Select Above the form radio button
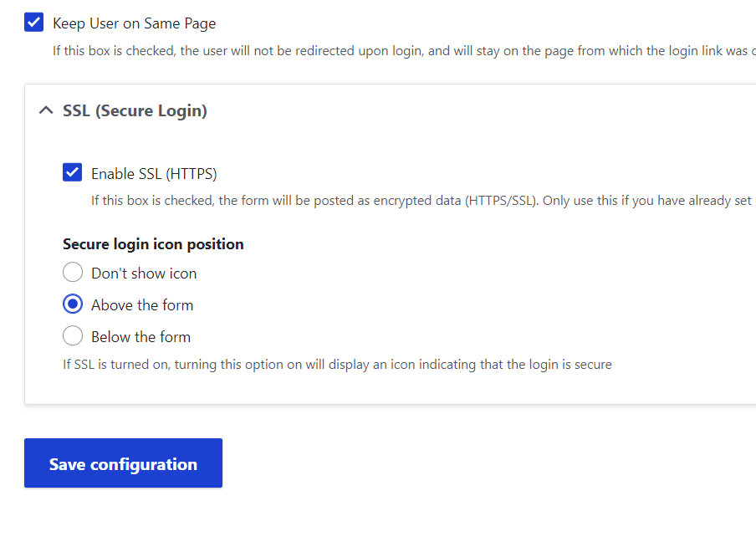Image resolution: width=756 pixels, height=542 pixels. click(73, 304)
